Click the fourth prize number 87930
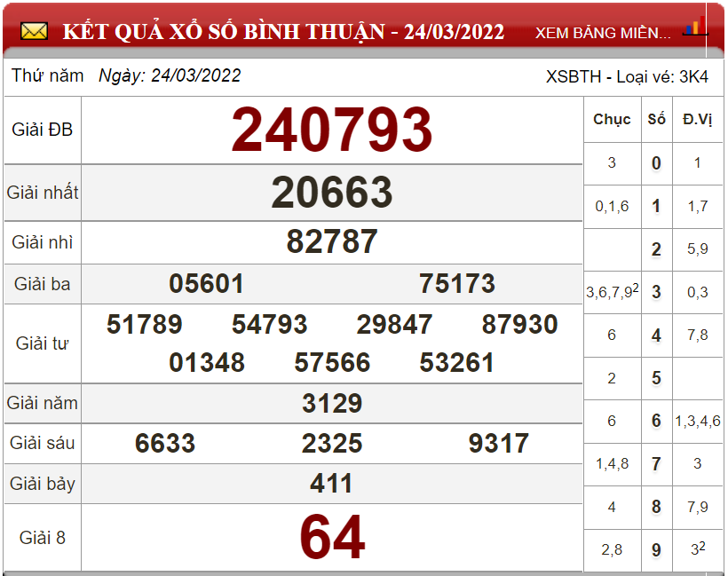728x576 pixels. point(519,325)
